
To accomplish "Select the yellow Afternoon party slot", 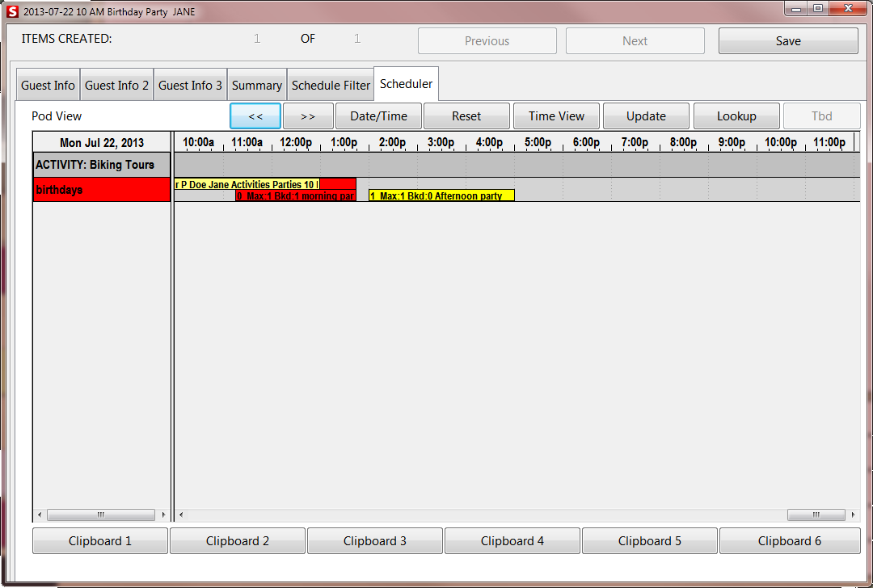I will (441, 195).
